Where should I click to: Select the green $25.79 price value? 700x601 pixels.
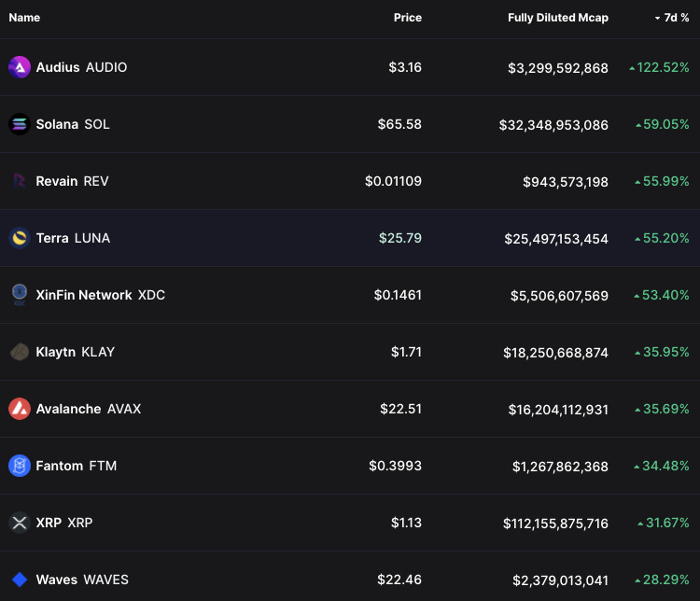(x=400, y=238)
